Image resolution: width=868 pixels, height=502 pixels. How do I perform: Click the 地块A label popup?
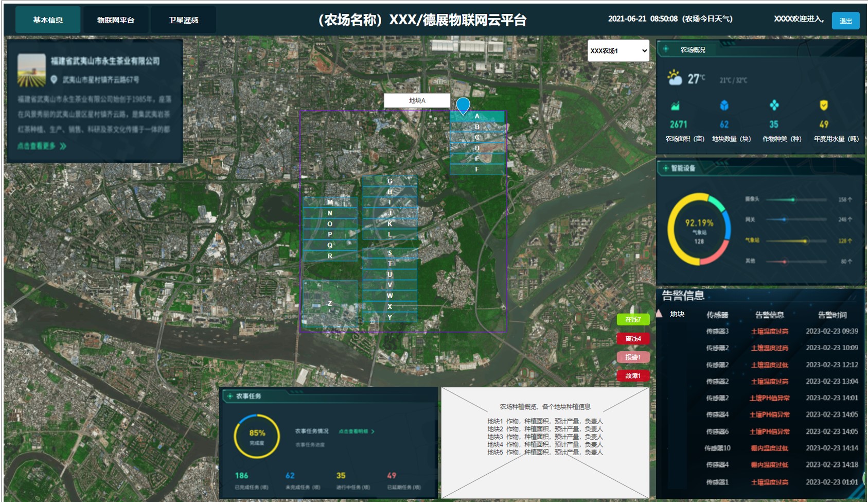(417, 100)
